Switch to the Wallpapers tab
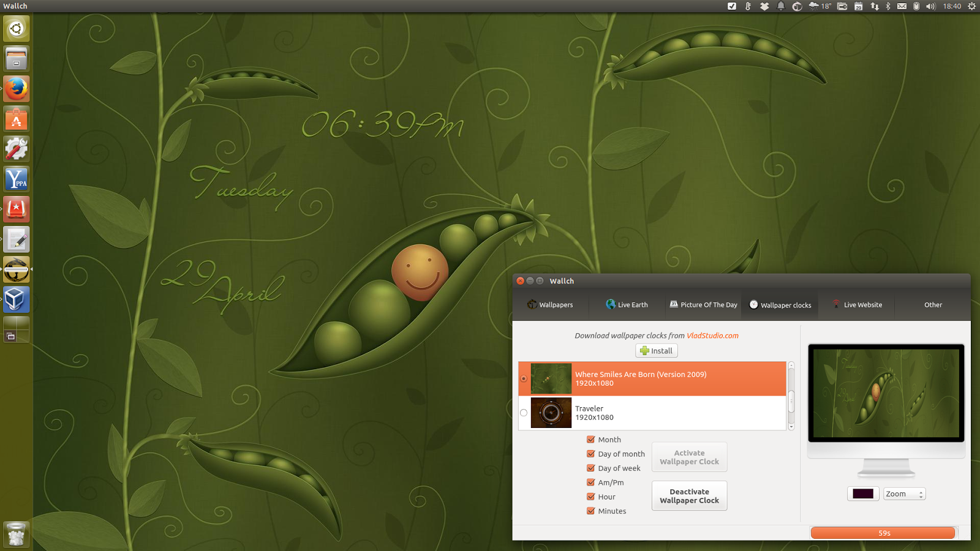This screenshot has height=551, width=980. pos(550,305)
